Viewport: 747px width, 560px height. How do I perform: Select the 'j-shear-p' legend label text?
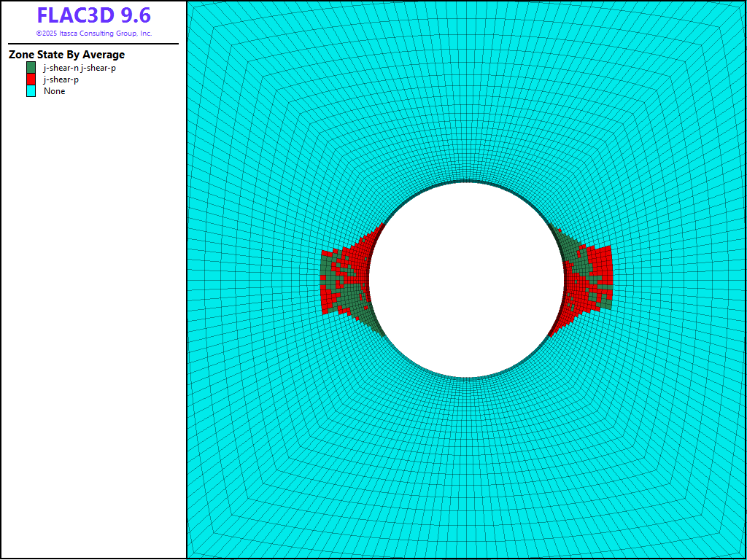61,79
